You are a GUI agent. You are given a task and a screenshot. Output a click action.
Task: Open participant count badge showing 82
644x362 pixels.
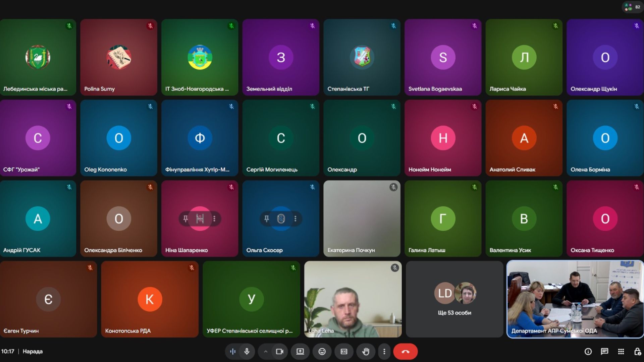click(x=633, y=7)
